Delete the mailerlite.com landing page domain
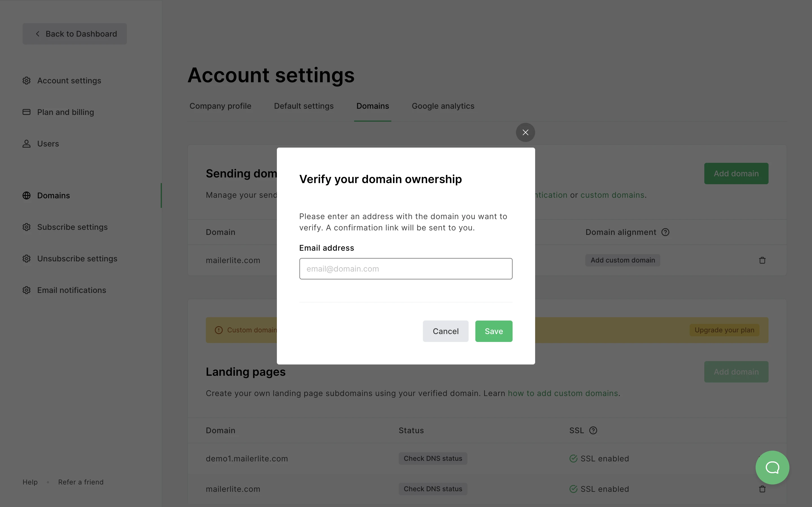The height and width of the screenshot is (507, 812). coord(762,489)
